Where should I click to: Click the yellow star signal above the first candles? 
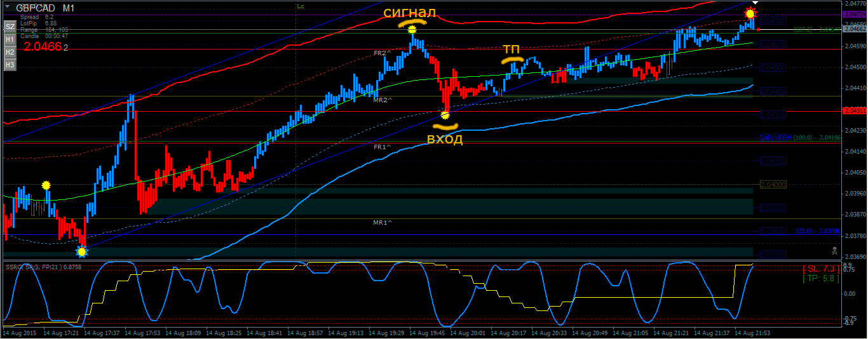46,185
